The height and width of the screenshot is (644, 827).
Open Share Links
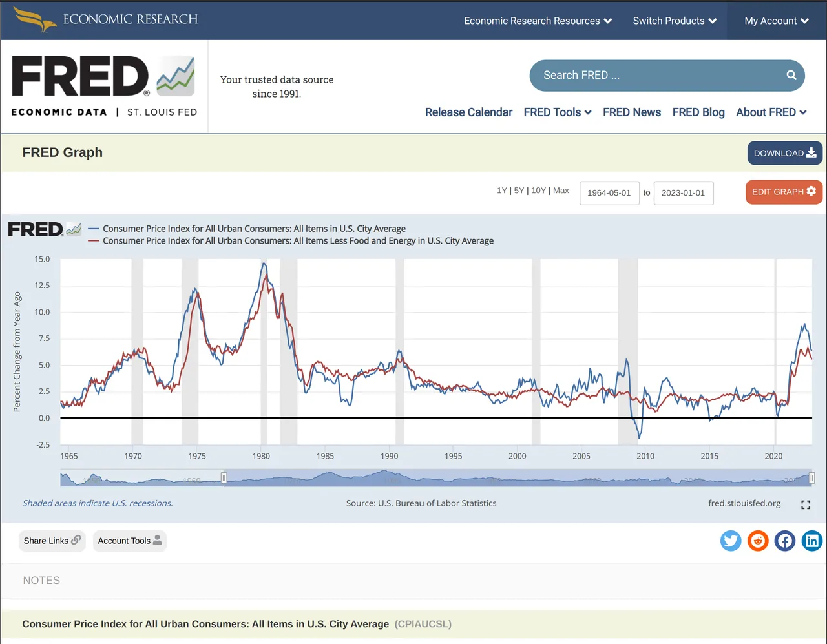[52, 541]
